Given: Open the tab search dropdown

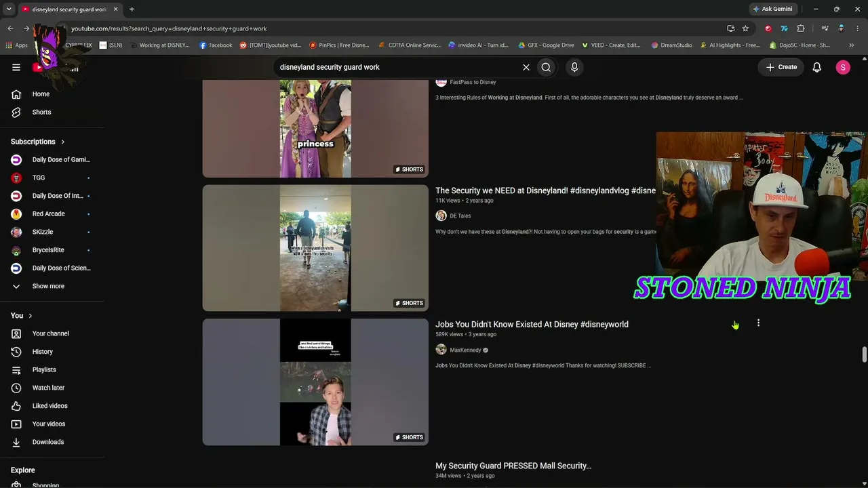Looking at the screenshot, I should click(9, 9).
